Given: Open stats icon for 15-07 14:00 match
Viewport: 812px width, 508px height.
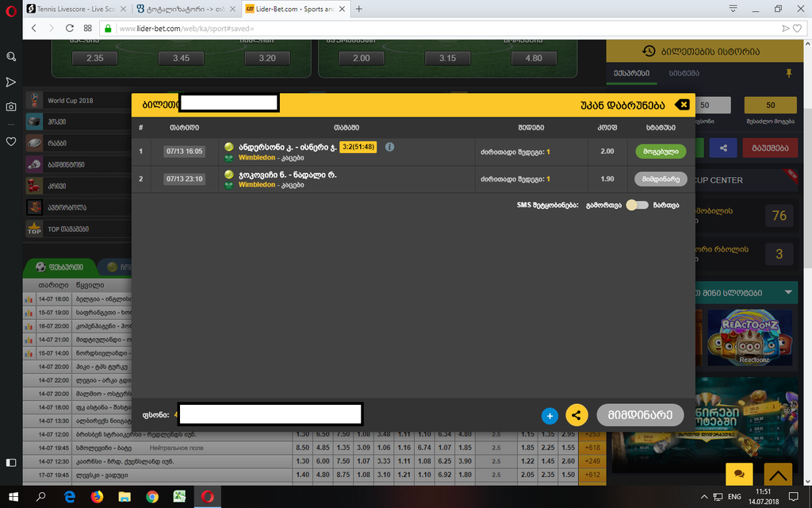Looking at the screenshot, I should point(29,353).
